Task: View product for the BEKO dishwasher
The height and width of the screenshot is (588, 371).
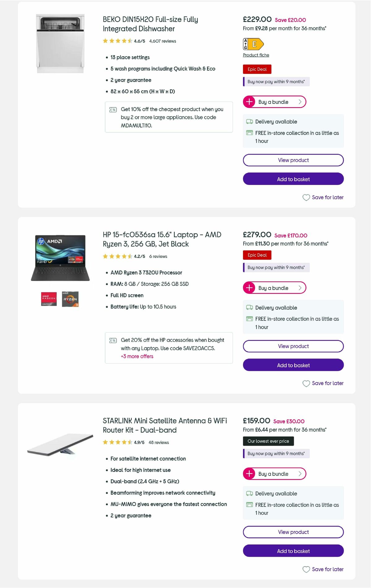Action: click(293, 160)
